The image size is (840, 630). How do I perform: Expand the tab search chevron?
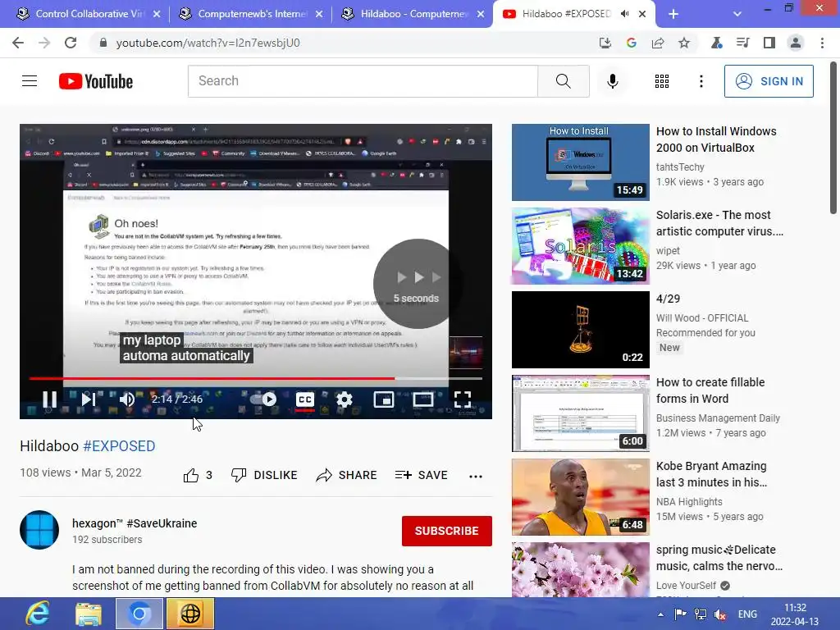737,15
